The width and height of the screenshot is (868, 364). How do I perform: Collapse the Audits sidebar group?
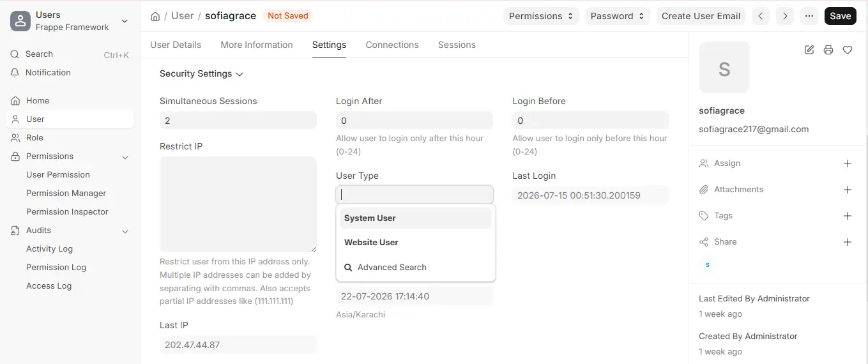pos(125,231)
